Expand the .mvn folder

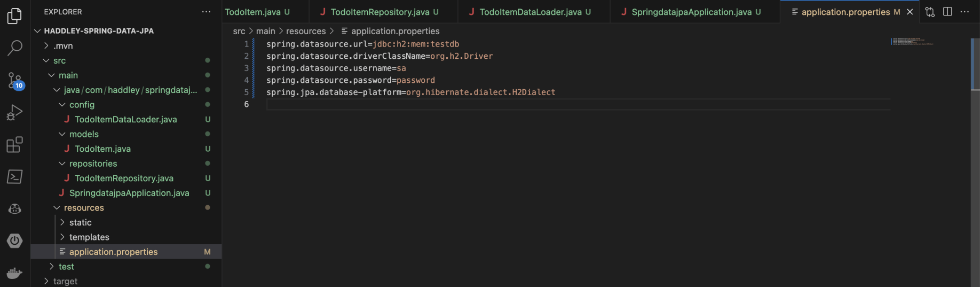[x=126, y=46]
